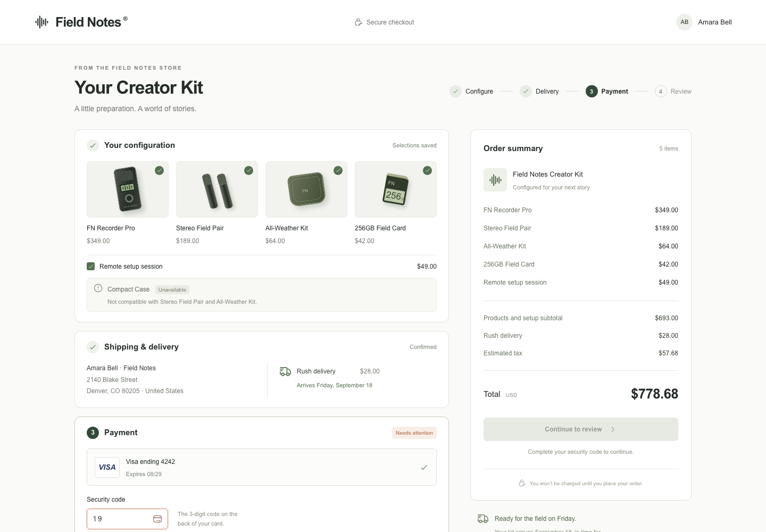Click the Unavailable badge next to Compact Case

pyautogui.click(x=172, y=290)
